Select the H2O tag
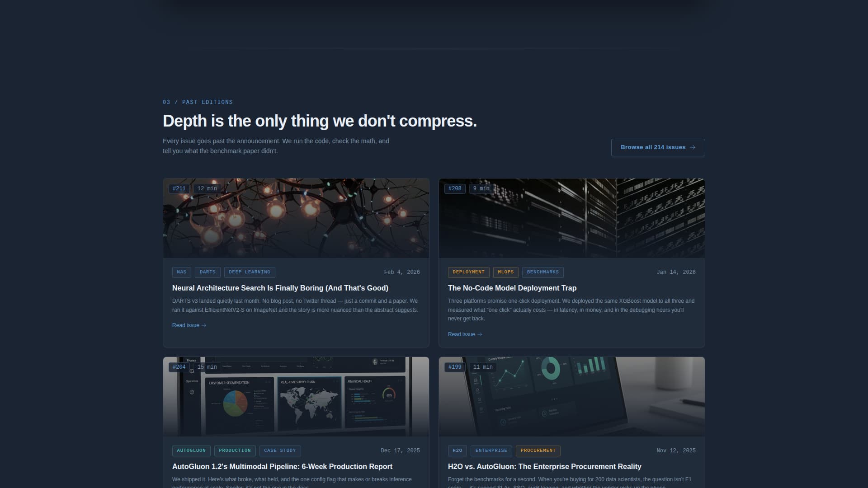This screenshot has width=868, height=488. click(x=458, y=450)
